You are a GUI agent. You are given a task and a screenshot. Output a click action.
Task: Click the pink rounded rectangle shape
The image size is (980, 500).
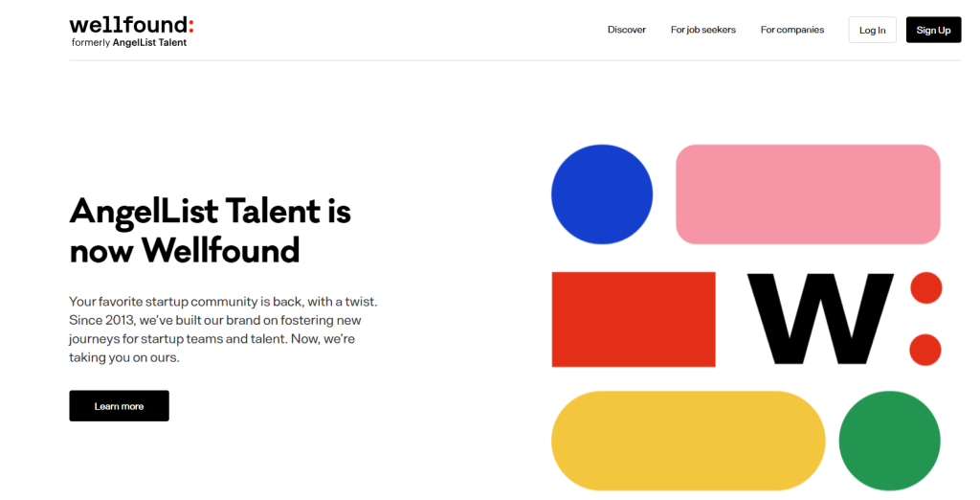[808, 194]
